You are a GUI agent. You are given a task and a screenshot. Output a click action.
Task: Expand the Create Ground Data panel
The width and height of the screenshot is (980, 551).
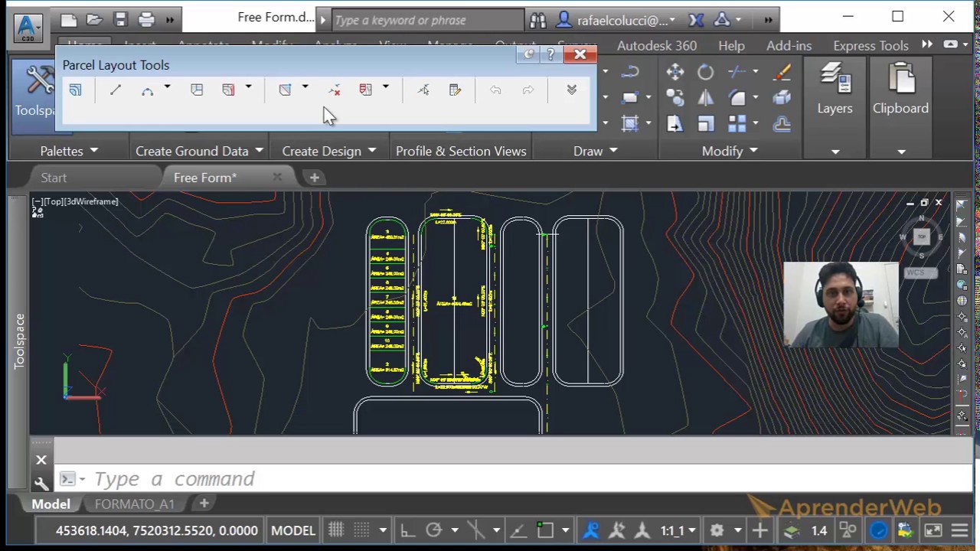pyautogui.click(x=199, y=151)
